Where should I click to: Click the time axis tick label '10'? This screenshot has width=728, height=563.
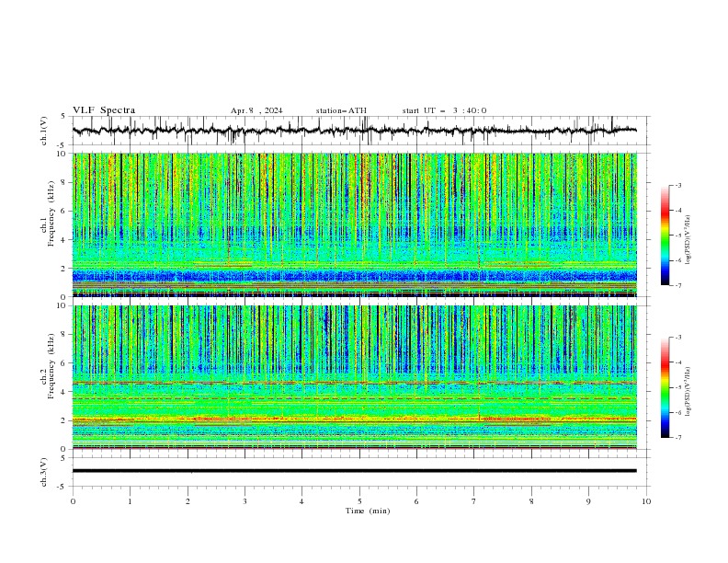[646, 501]
